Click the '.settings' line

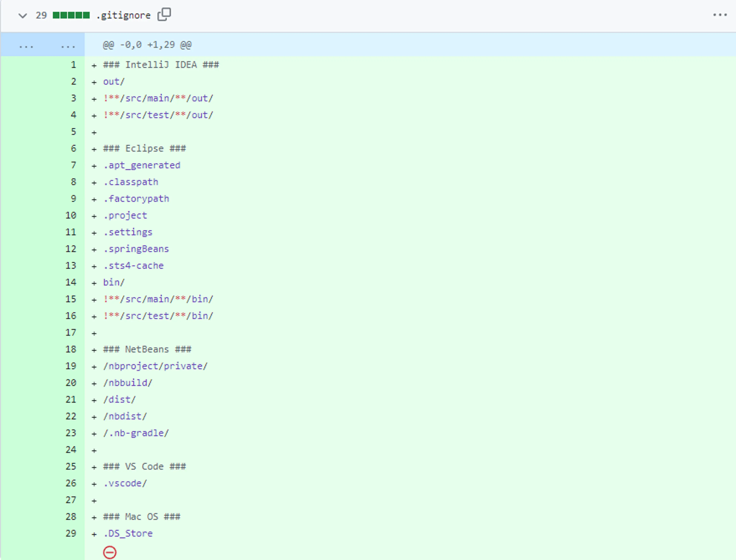coord(128,232)
